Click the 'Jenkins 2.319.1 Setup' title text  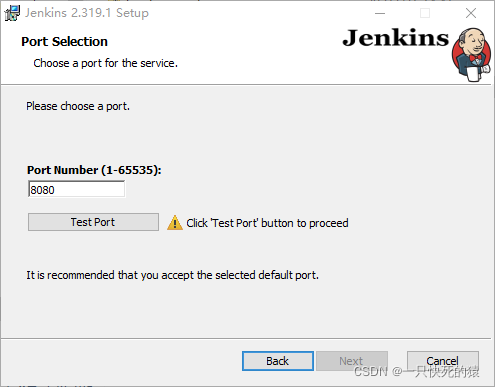[x=87, y=13]
